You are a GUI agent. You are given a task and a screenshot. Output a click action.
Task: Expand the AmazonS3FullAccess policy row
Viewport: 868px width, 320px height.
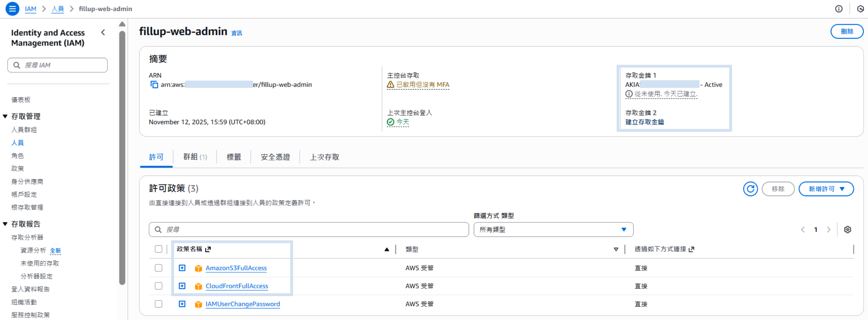click(x=182, y=268)
